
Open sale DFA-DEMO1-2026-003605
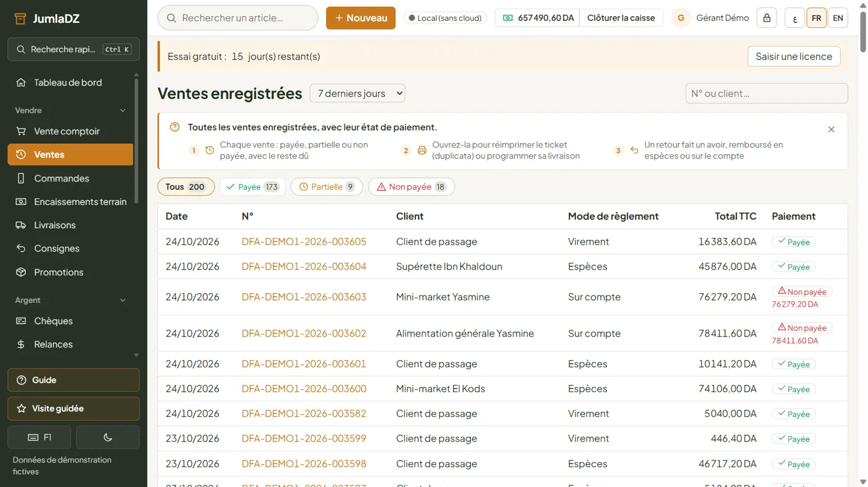[x=304, y=242]
